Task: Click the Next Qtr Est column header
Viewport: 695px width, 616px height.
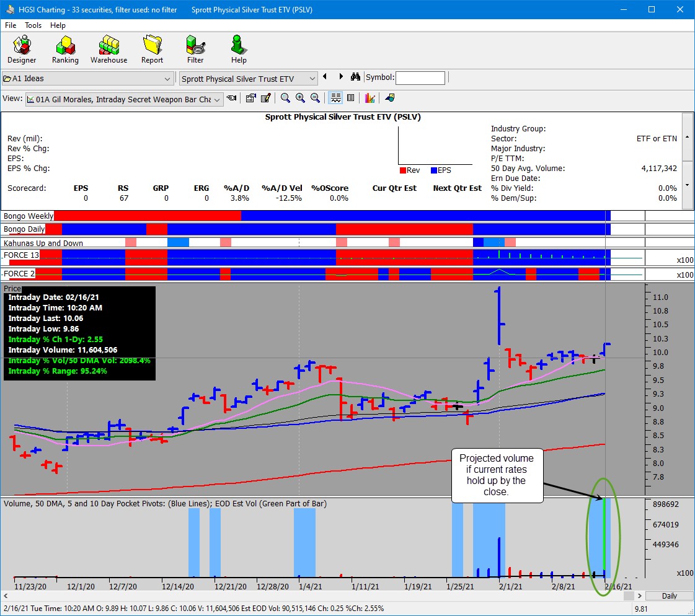Action: [x=457, y=188]
